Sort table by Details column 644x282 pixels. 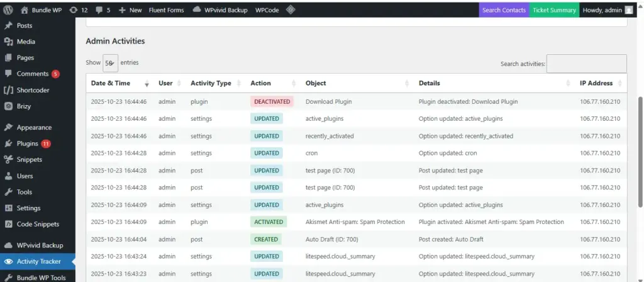(x=494, y=83)
